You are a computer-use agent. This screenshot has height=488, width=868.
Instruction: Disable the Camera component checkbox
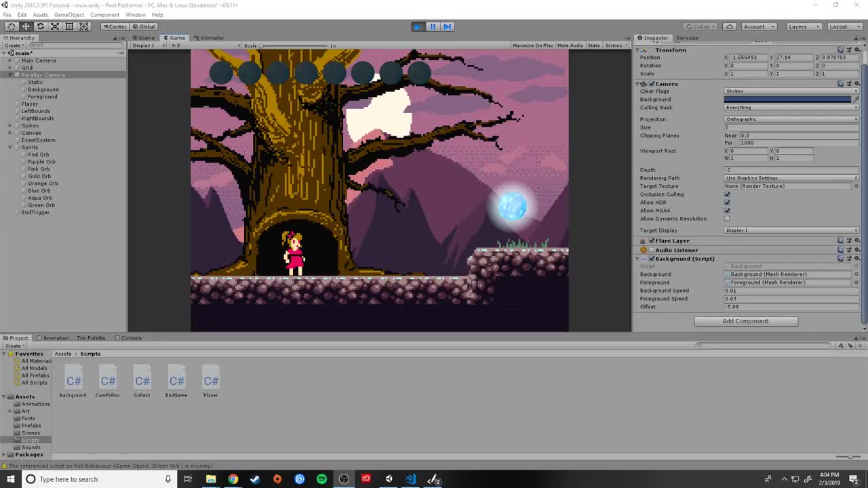pyautogui.click(x=652, y=83)
